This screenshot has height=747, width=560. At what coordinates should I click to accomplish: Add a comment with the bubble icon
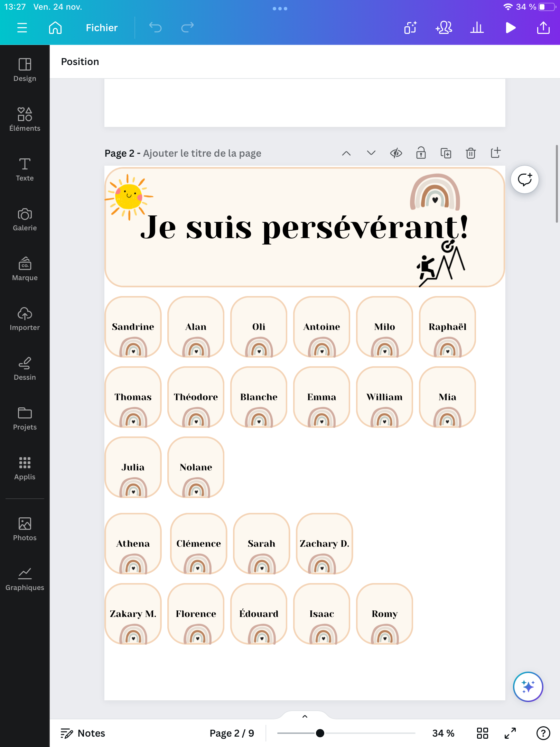click(x=525, y=179)
